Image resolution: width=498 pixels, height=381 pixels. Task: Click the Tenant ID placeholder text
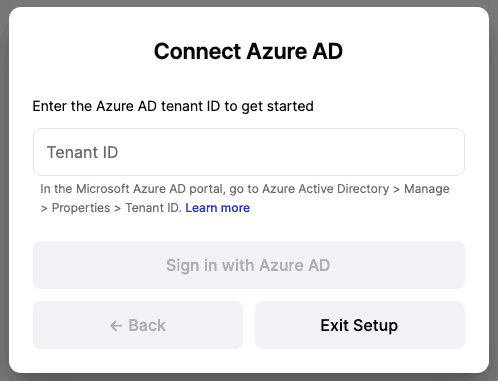click(x=82, y=152)
